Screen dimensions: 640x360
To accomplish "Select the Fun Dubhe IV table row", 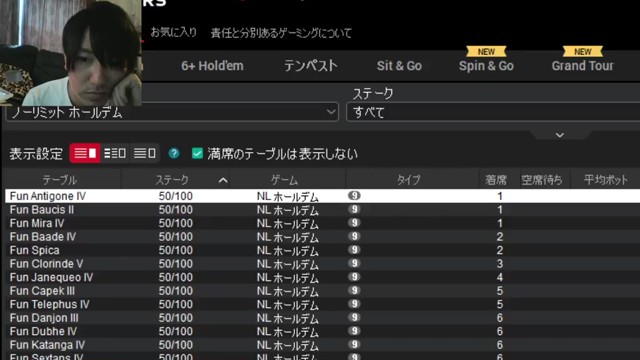I will 322,331.
